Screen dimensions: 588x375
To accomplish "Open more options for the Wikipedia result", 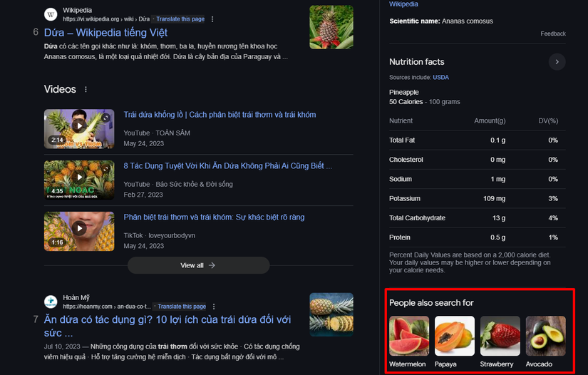I will 212,19.
